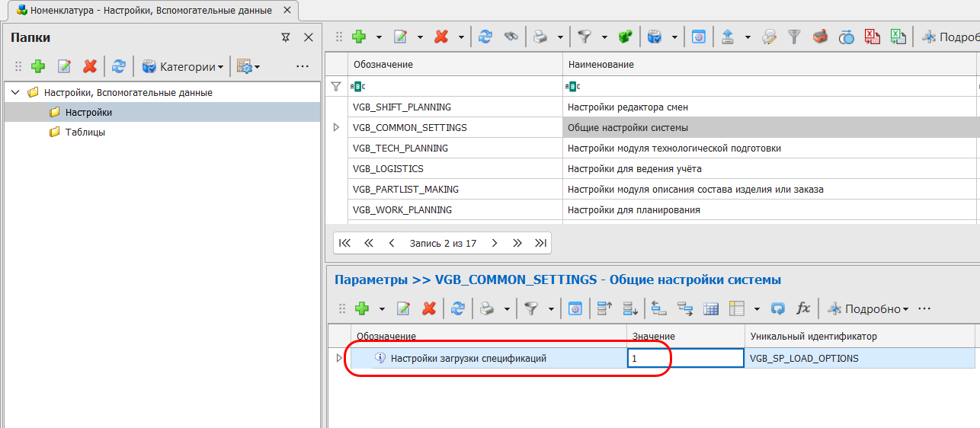Edit folder icon in Папки toolbar

65,67
